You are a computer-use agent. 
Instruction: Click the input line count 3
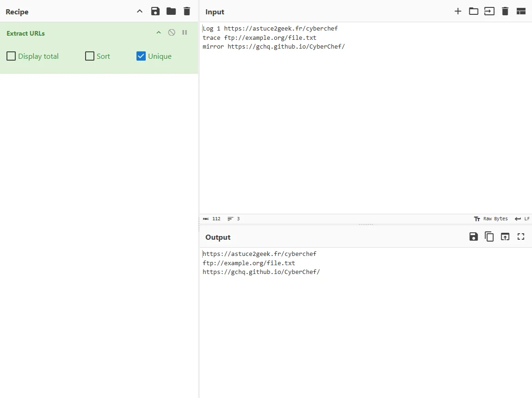click(x=234, y=219)
